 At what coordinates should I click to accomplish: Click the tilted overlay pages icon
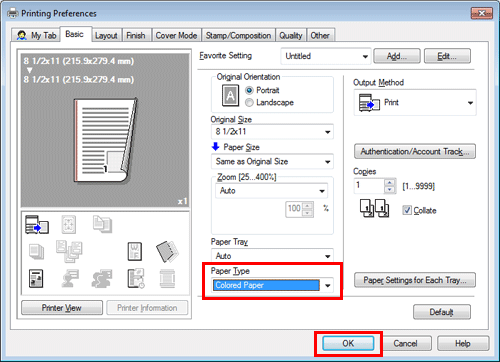coord(167,251)
